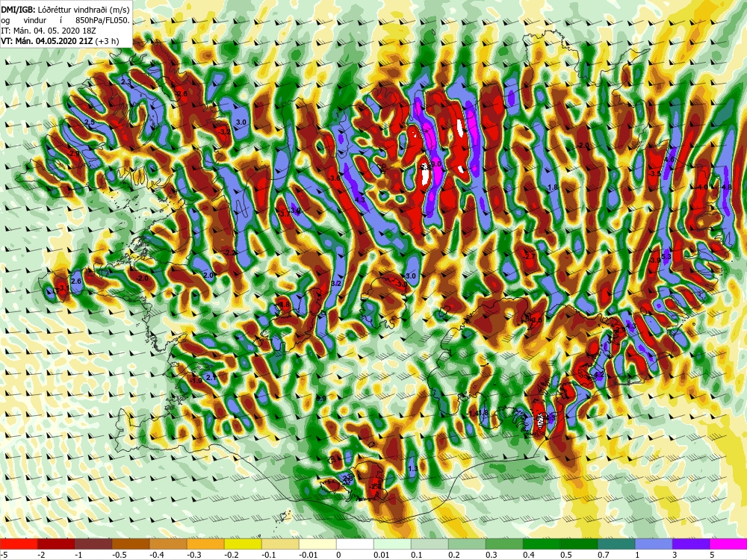The height and width of the screenshot is (560, 747).
Task: Select the '(+3 h)' forecast offset text
Action: (107, 41)
